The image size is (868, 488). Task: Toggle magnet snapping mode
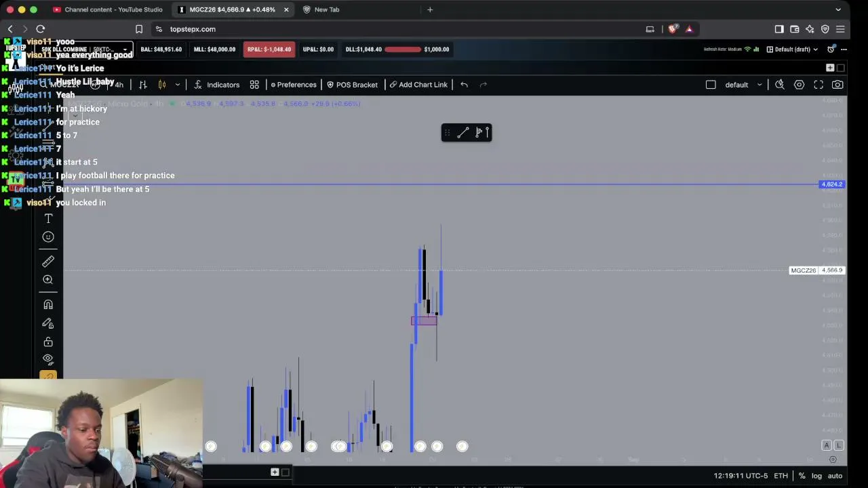[48, 305]
